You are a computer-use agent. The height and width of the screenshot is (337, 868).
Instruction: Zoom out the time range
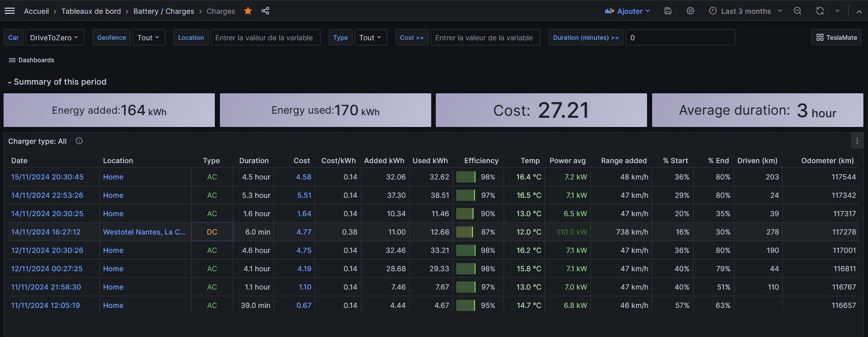[798, 11]
